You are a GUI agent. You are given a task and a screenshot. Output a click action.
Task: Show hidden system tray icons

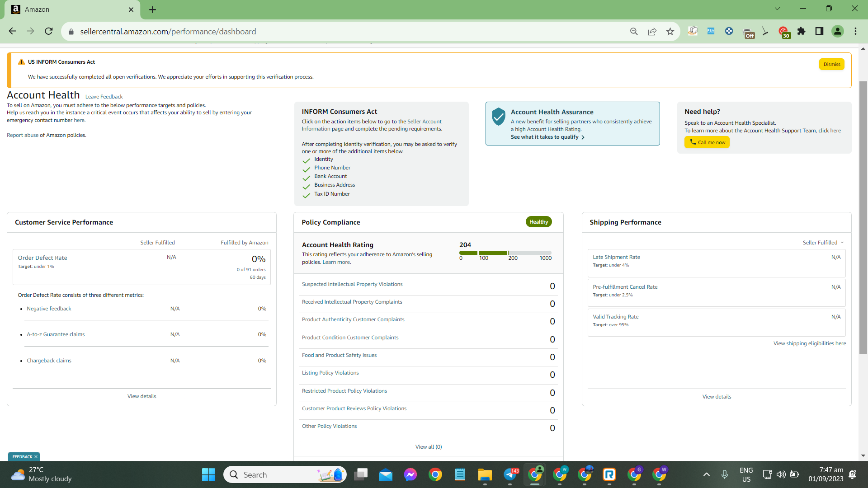pyautogui.click(x=707, y=474)
